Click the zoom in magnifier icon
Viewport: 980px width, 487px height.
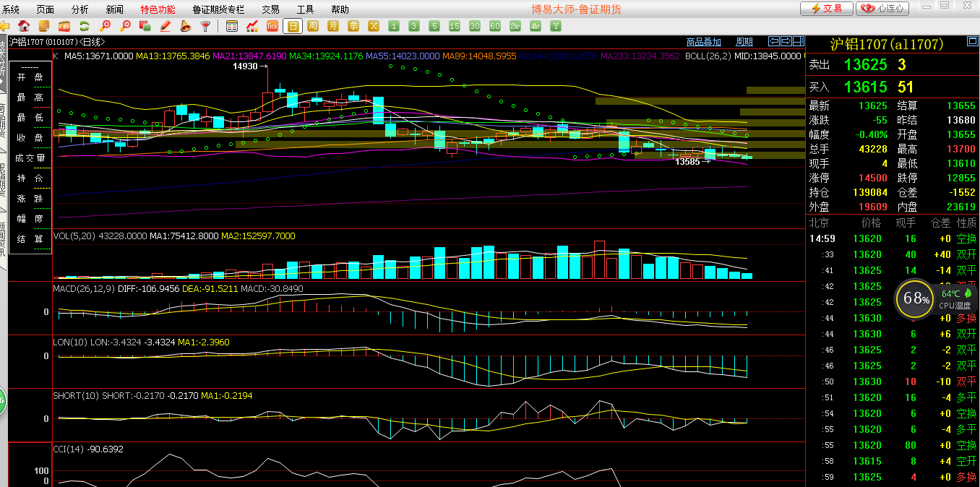point(105,26)
